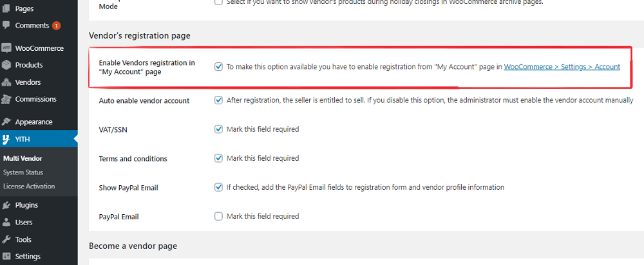Toggle the Show PayPal Email checkbox
The height and width of the screenshot is (265, 644).
(218, 187)
